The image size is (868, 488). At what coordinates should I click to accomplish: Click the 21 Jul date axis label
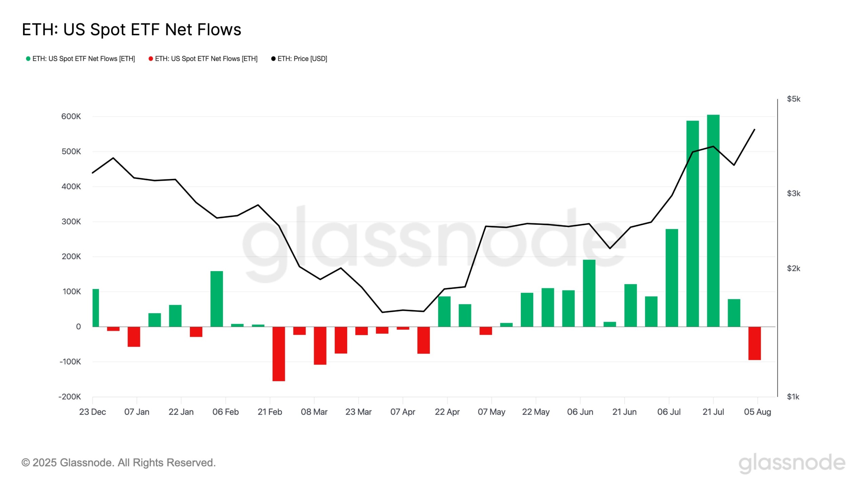point(713,412)
